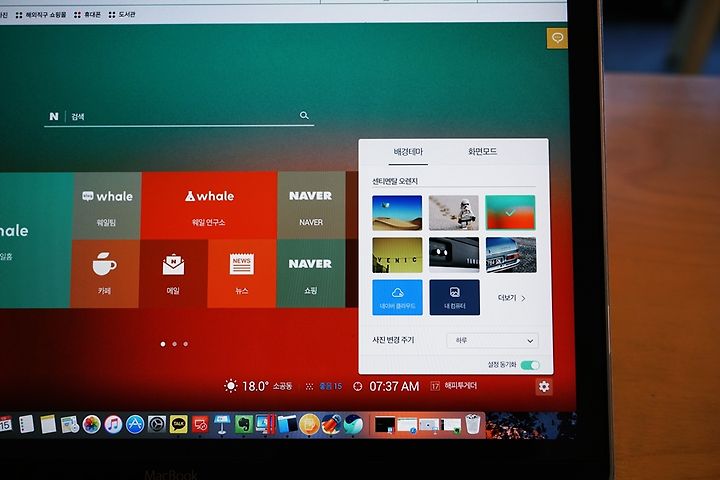
Task: Open the 휴대폰 bookmark folder
Action: pyautogui.click(x=87, y=15)
